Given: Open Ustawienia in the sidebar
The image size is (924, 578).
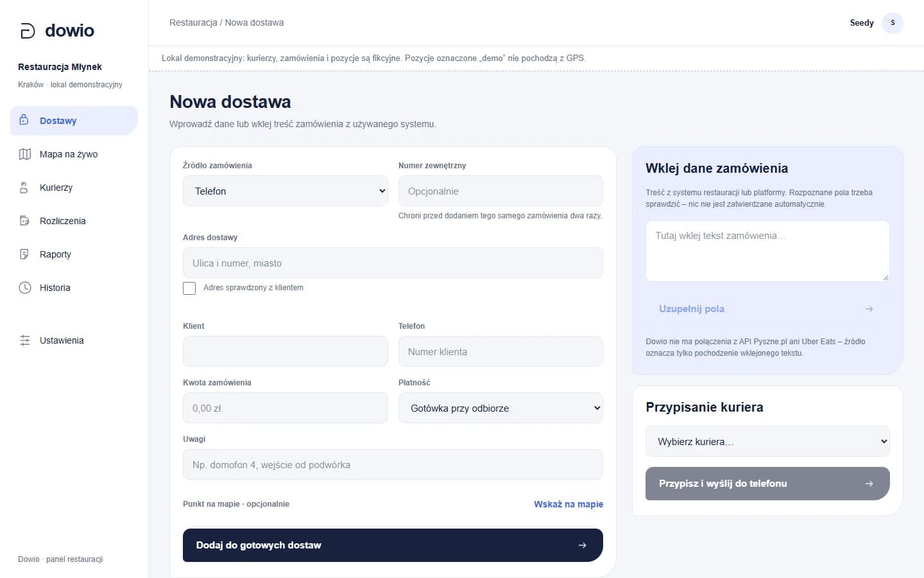Looking at the screenshot, I should pos(74,340).
